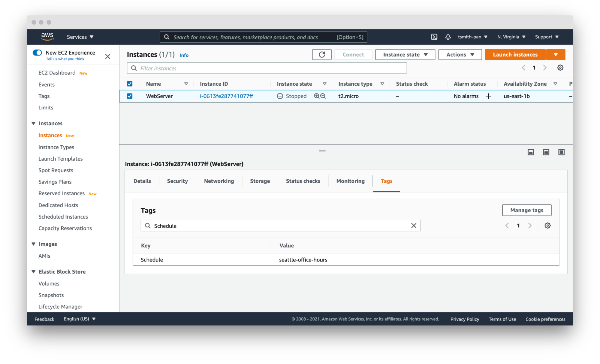Switch to the Monitoring tab
The image size is (600, 364).
[350, 181]
